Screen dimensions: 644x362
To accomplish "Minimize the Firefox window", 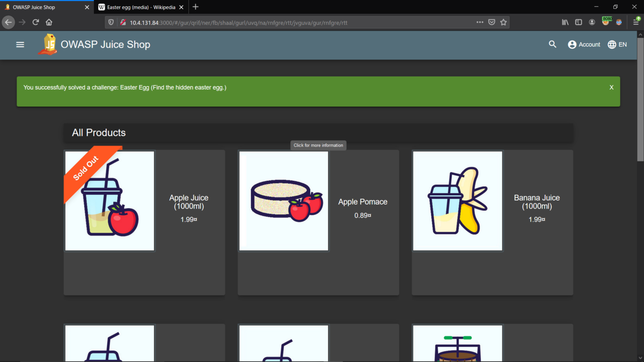I will 596,7.
